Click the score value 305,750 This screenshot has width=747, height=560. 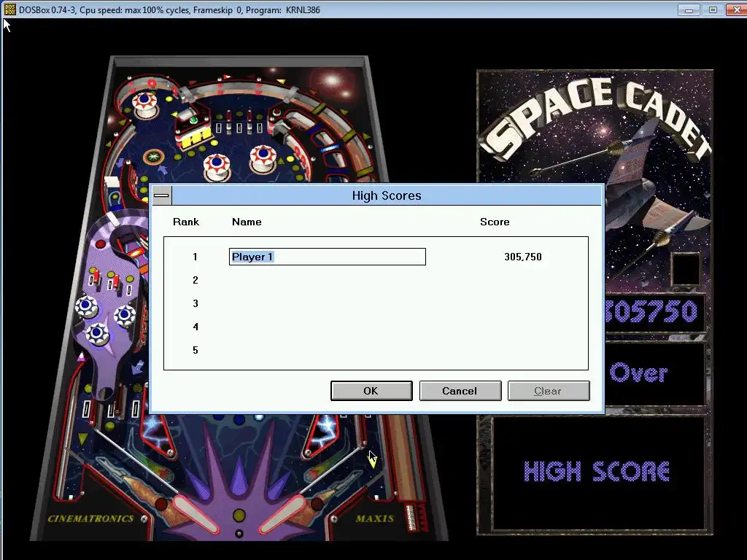point(522,257)
